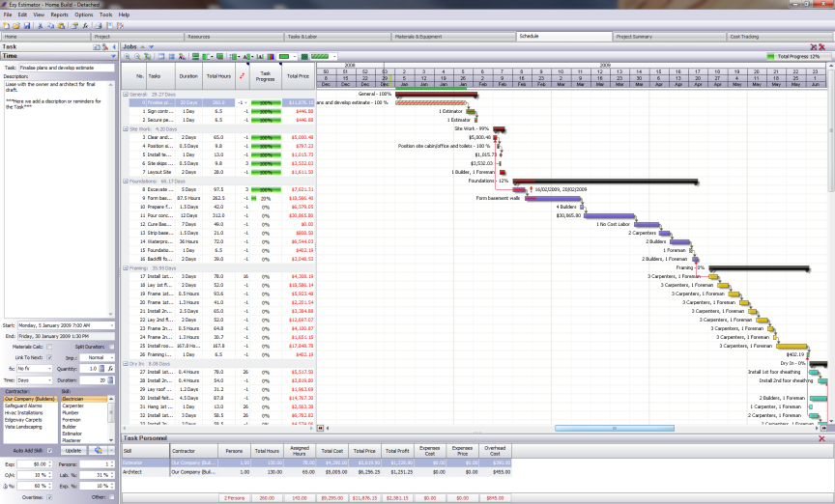
Task: Toggle the Materials Calc checkbox
Action: click(49, 347)
